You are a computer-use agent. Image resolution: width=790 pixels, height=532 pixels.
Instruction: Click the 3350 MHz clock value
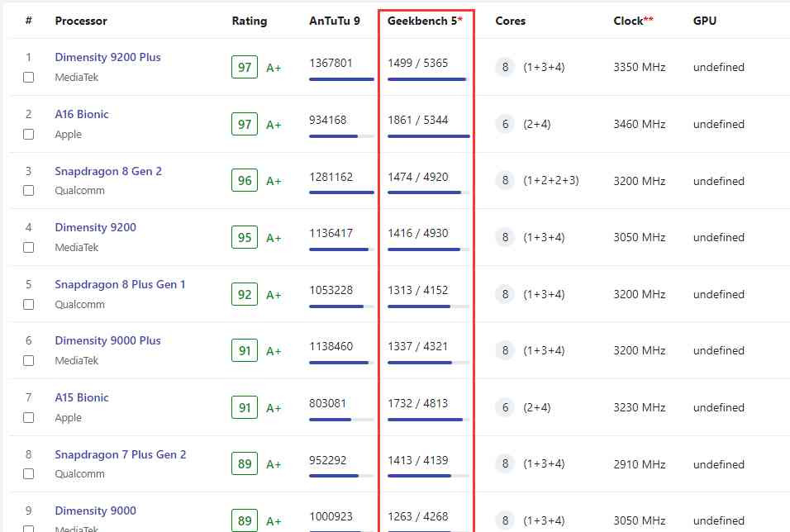point(640,67)
